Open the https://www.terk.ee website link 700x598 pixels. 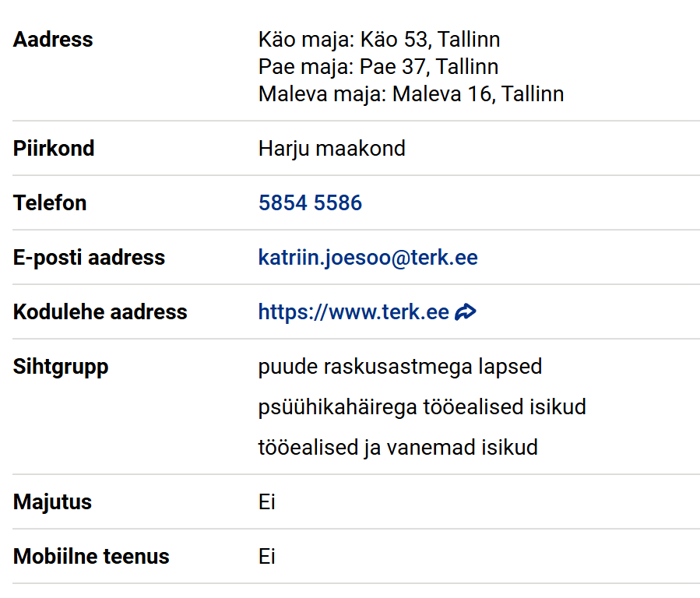pos(354,312)
